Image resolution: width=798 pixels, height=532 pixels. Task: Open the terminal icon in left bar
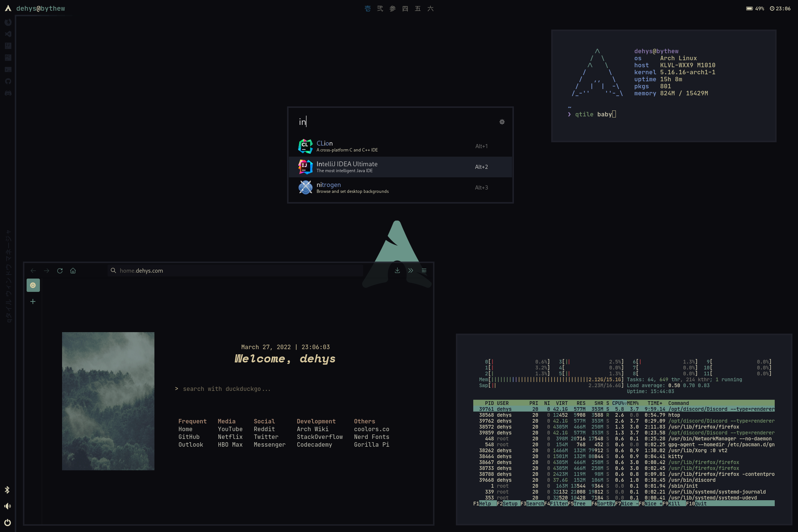click(8, 69)
